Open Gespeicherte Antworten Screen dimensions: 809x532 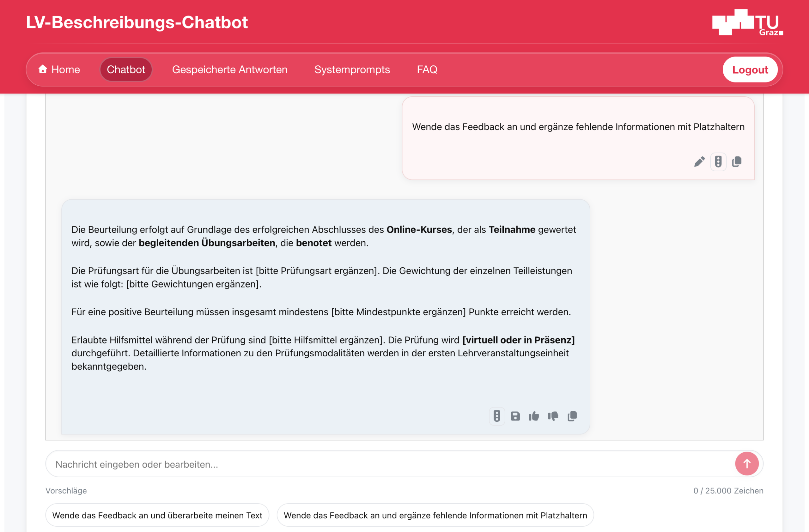pos(229,69)
